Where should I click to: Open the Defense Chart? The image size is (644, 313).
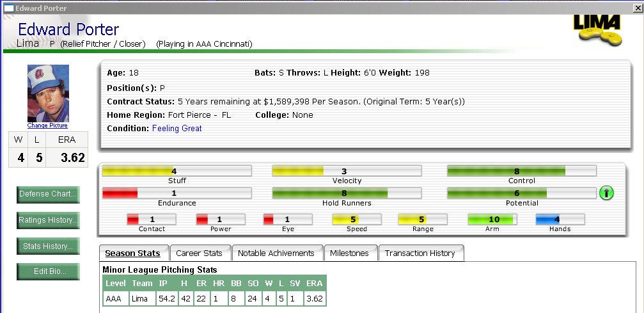(48, 194)
